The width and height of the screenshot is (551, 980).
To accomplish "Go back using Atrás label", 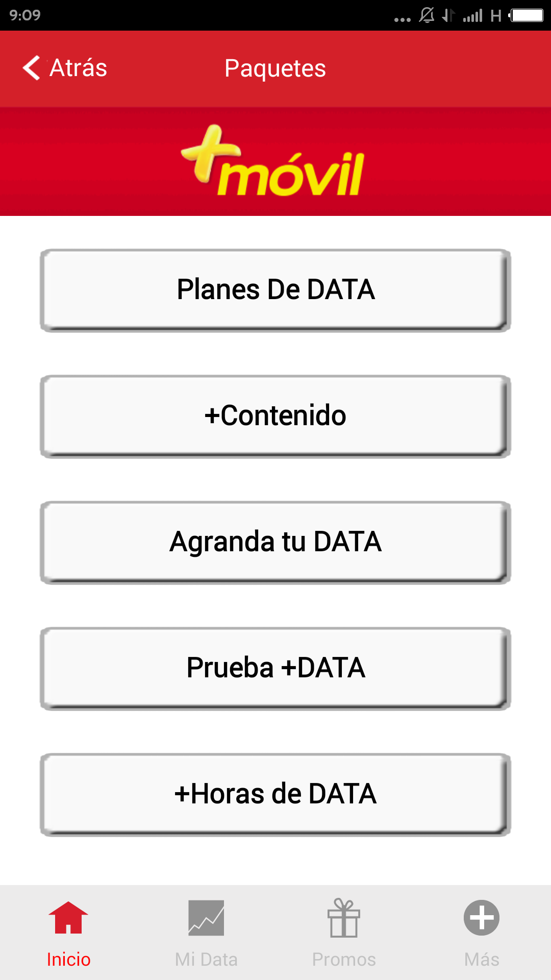I will pos(78,68).
